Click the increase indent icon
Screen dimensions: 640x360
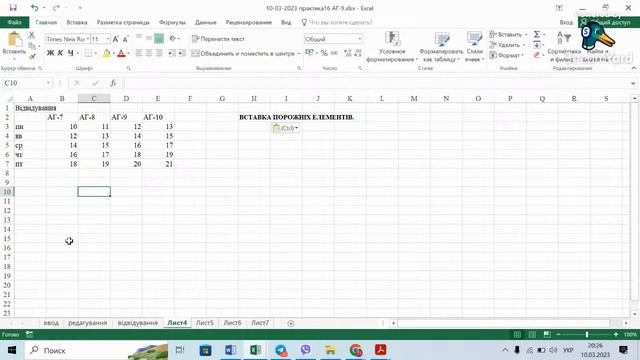point(182,53)
